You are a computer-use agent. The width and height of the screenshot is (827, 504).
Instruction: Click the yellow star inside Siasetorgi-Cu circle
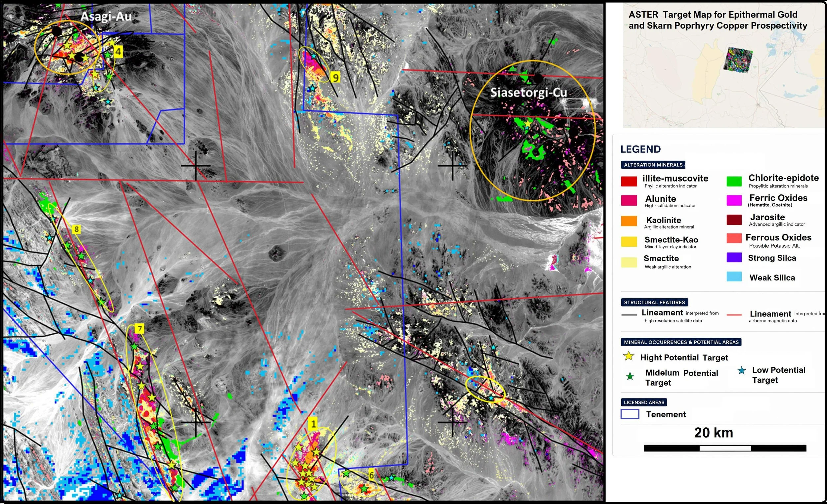pos(528,124)
